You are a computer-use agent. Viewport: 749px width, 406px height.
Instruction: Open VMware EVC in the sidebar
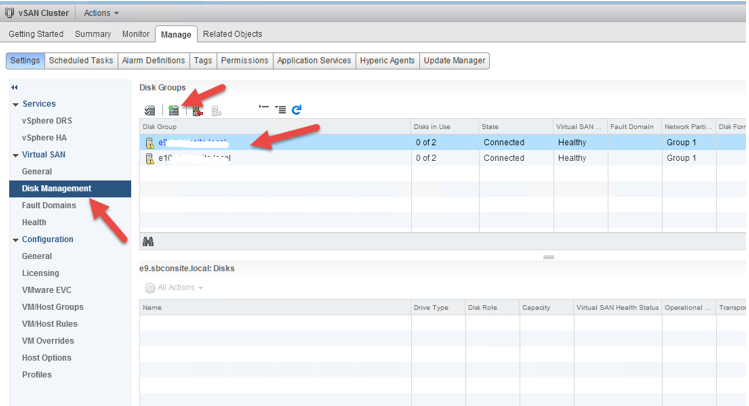pyautogui.click(x=47, y=290)
